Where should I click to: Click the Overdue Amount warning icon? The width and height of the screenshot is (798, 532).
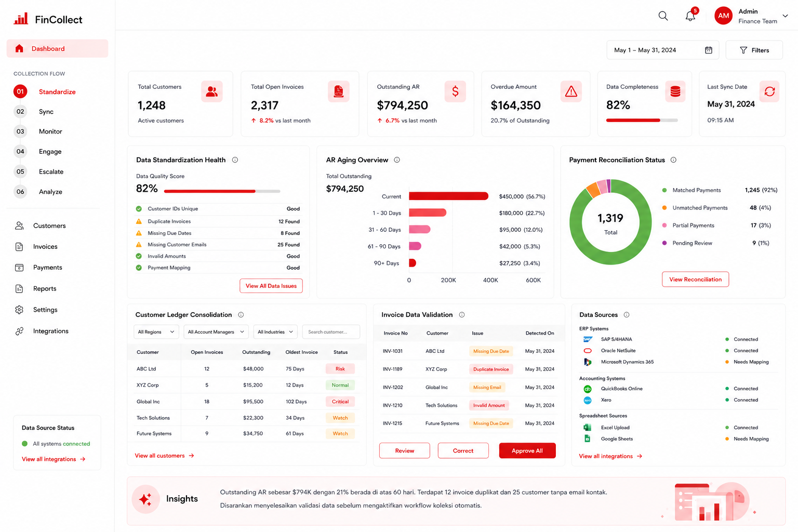571,91
